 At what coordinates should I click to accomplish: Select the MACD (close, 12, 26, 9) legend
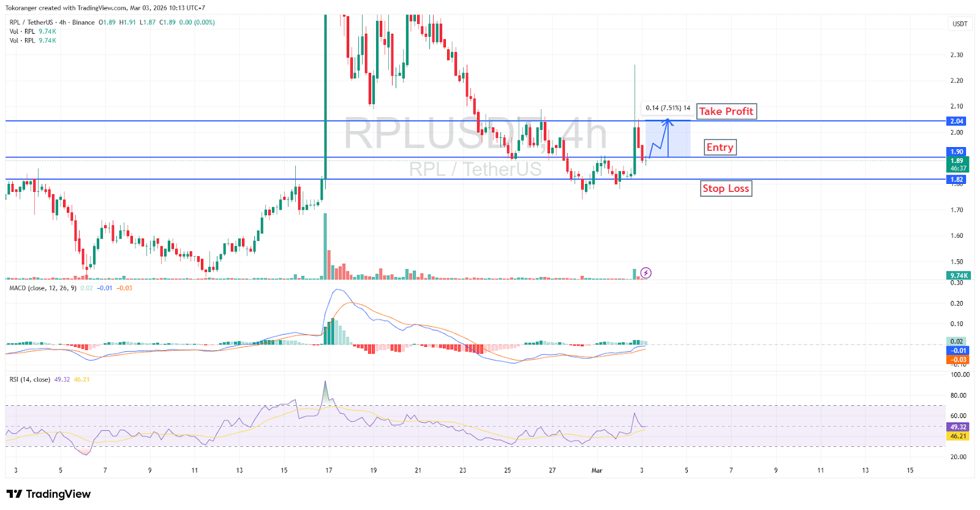(x=43, y=288)
